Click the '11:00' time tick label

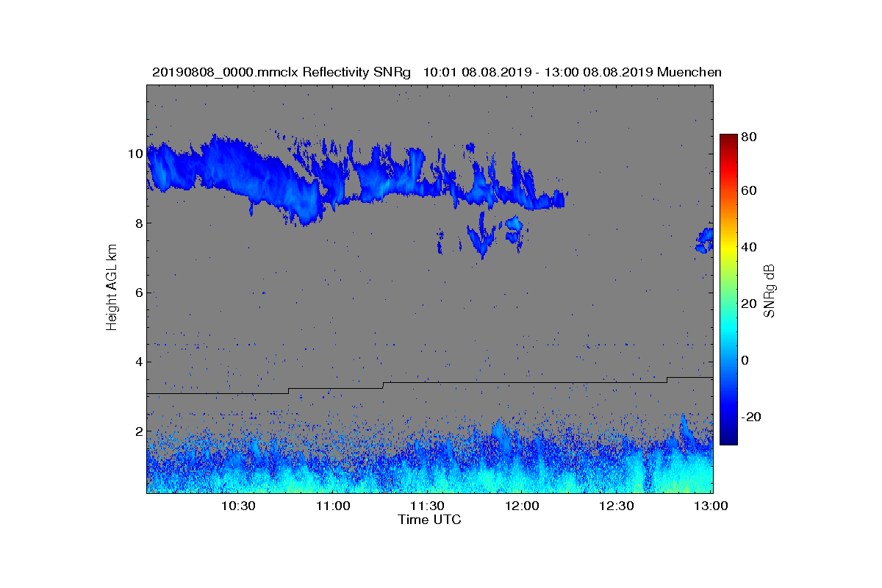click(333, 506)
